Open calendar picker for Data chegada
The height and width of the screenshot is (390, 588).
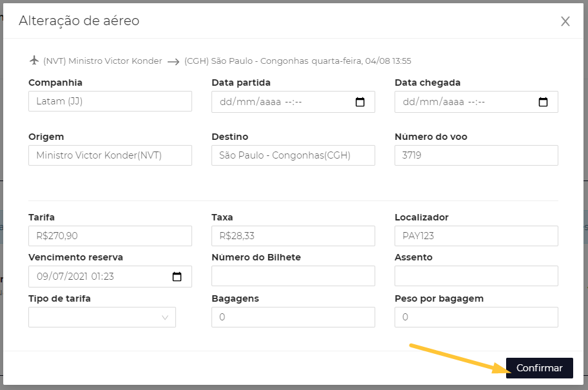coord(543,102)
